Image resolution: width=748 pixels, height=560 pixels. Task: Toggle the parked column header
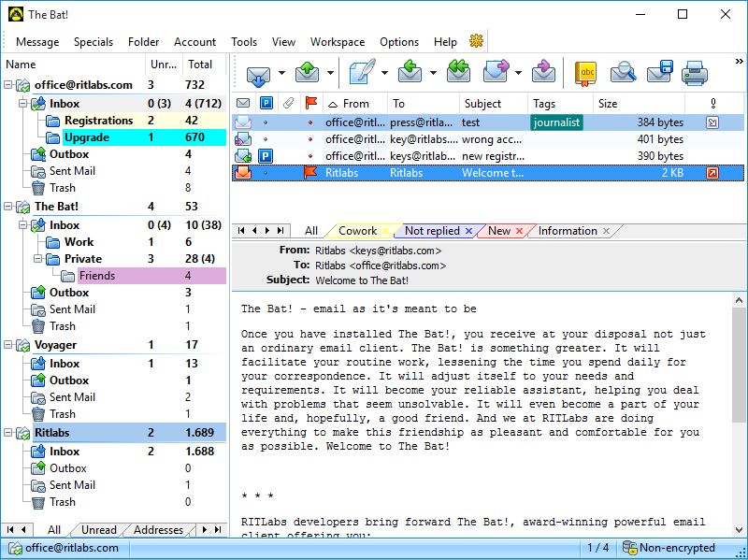pos(266,104)
